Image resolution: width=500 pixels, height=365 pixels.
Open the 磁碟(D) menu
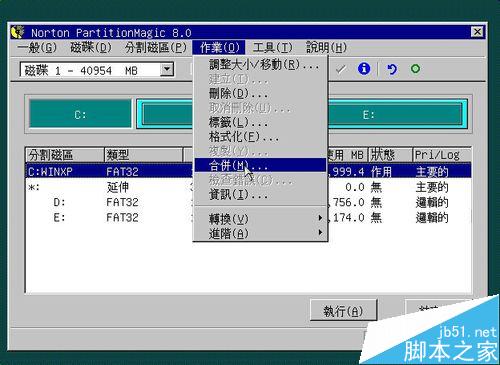click(x=91, y=48)
